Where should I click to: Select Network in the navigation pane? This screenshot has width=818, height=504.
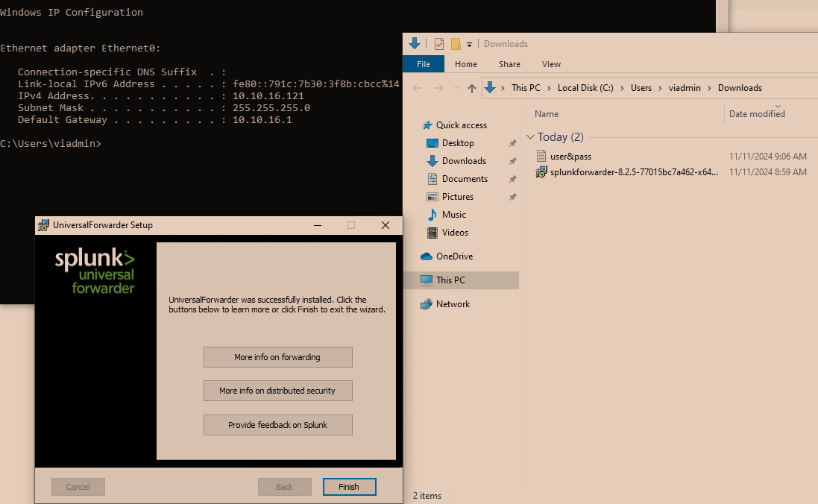click(x=453, y=303)
